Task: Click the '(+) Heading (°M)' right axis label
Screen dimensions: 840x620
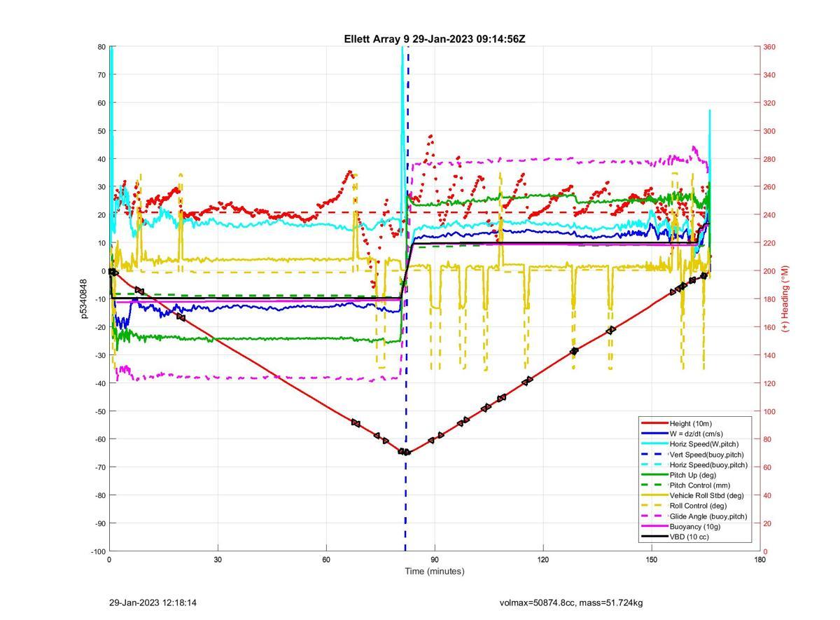Action: (785, 298)
